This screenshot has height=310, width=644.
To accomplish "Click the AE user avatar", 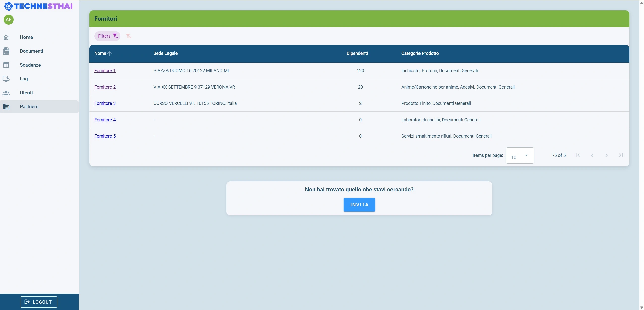I will click(x=9, y=20).
